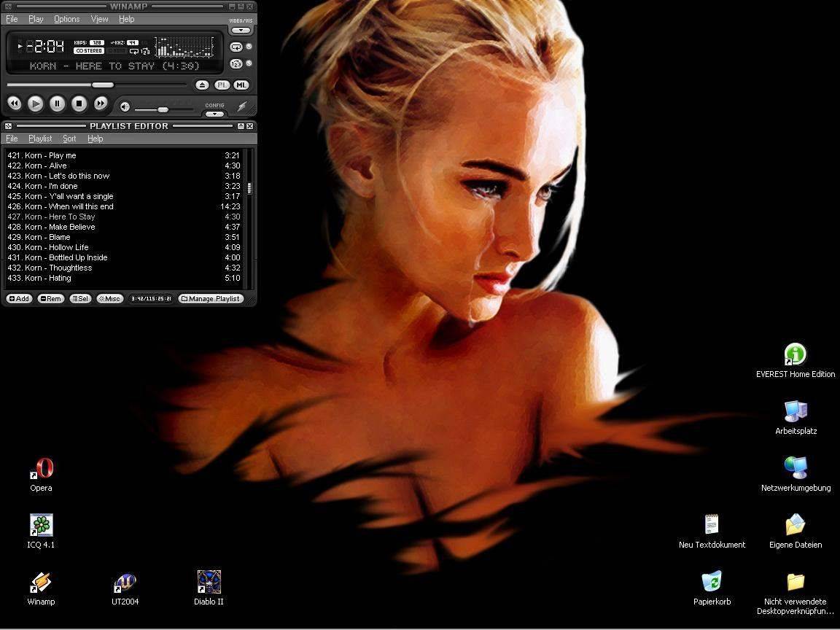Click the Add button in Playlist Editor

[x=19, y=298]
